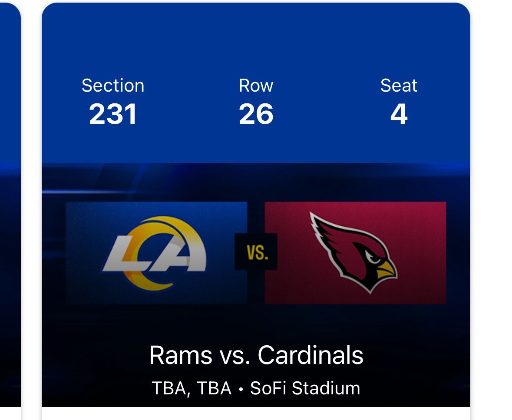Image resolution: width=512 pixels, height=420 pixels.
Task: Select the Seat label text
Action: pyautogui.click(x=399, y=86)
